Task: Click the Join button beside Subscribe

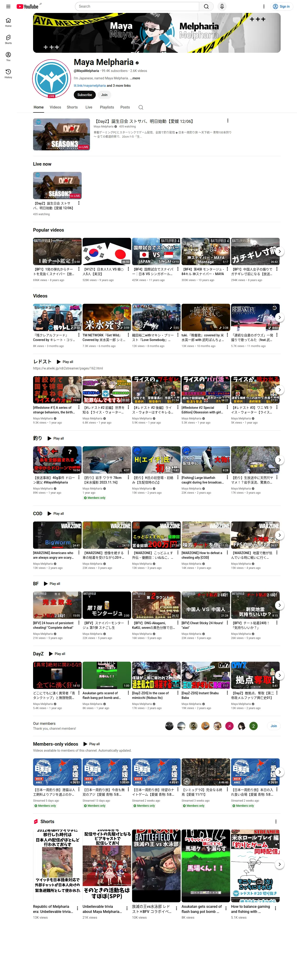Action: (x=104, y=95)
